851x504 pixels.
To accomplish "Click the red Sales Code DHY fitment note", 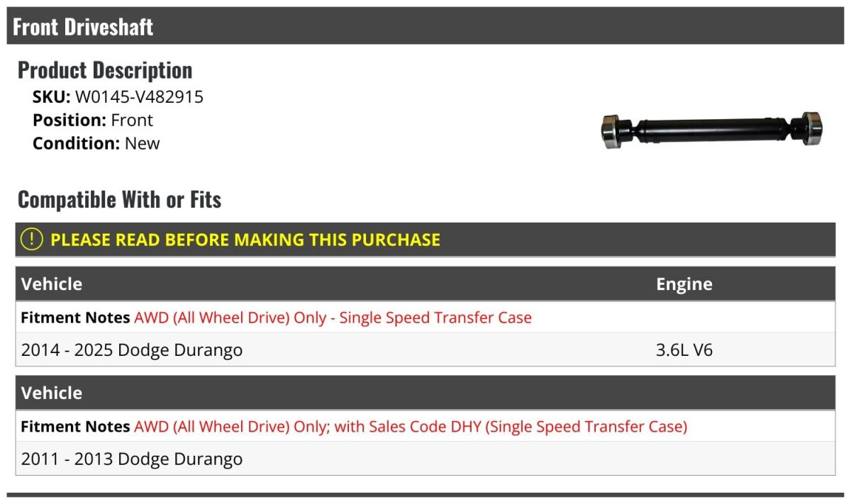I will [411, 427].
